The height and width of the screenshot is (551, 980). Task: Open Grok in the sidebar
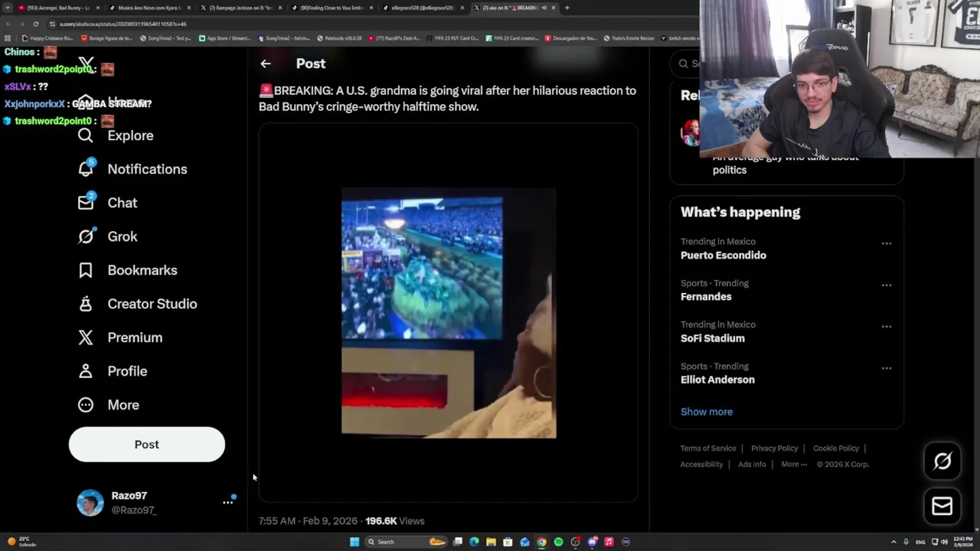tap(108, 236)
